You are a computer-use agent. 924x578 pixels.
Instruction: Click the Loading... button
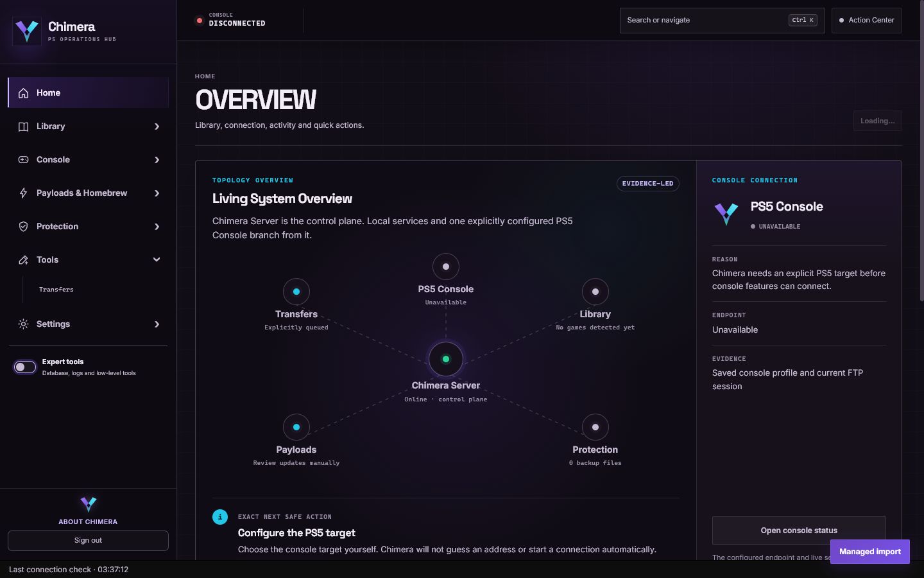point(877,121)
